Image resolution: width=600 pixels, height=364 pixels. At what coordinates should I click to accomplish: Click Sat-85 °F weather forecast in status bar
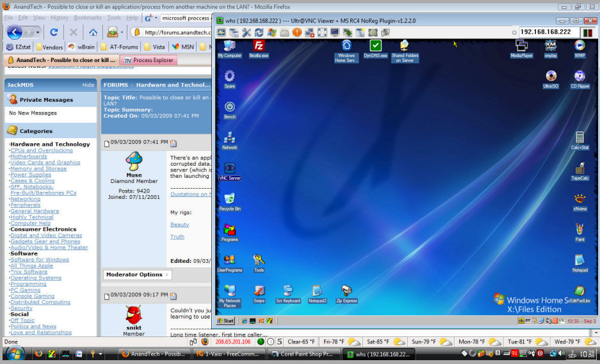386,342
